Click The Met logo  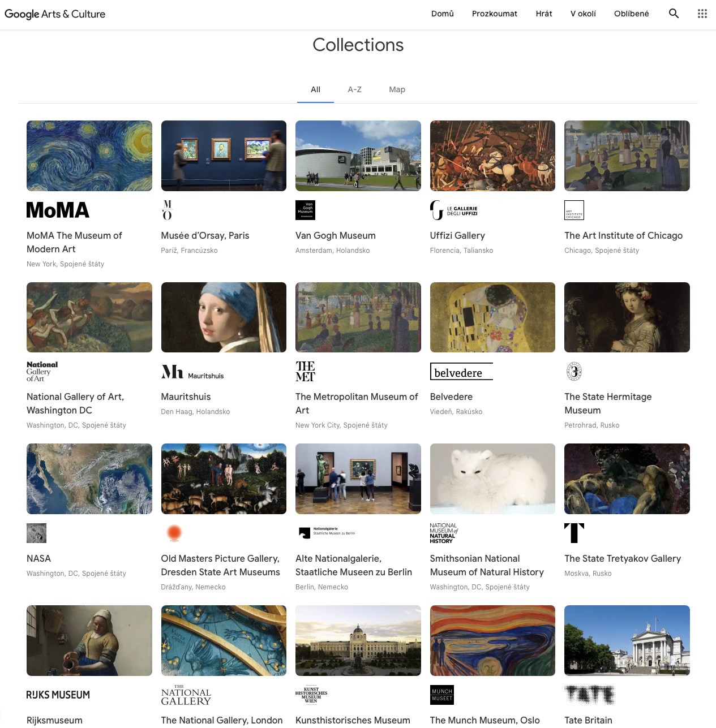click(x=306, y=372)
